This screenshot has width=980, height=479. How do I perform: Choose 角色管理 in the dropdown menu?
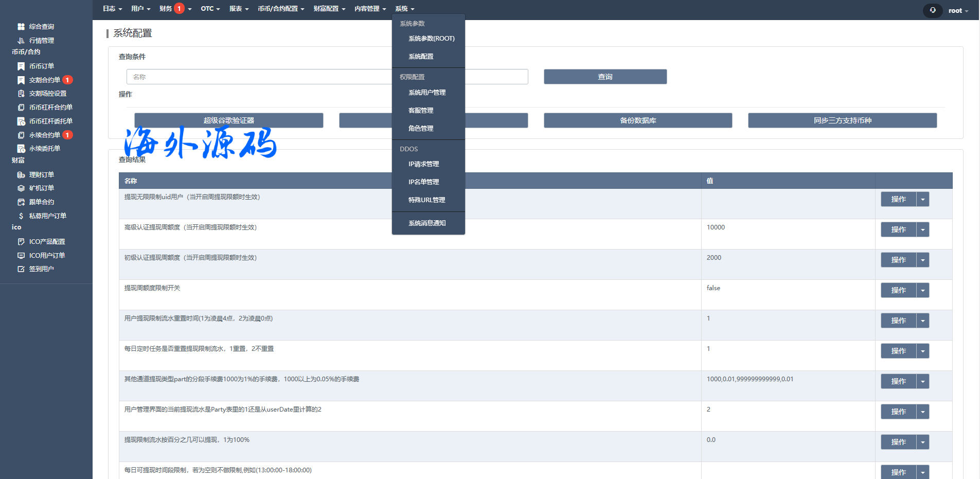(421, 129)
